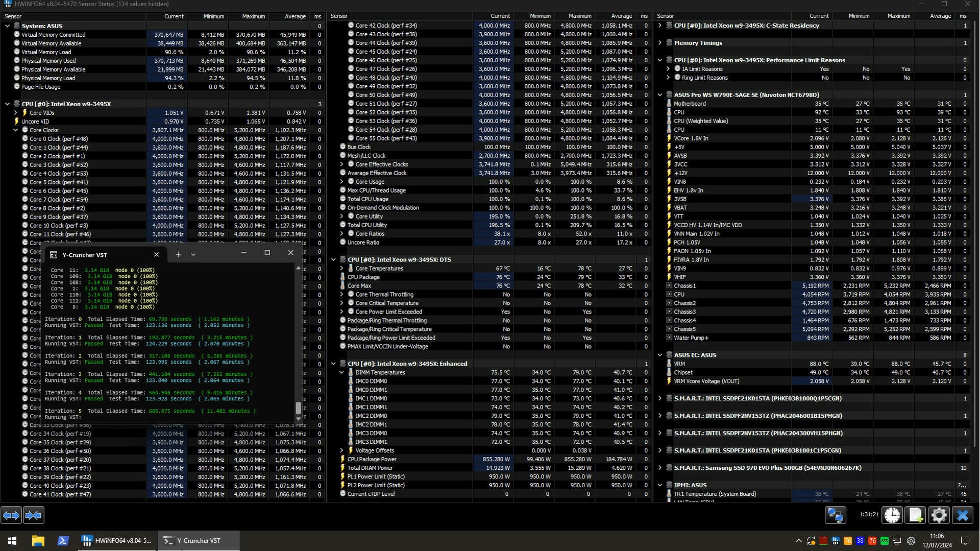Image resolution: width=980 pixels, height=551 pixels.
Task: Click the clock reset timer icon
Action: (892, 515)
